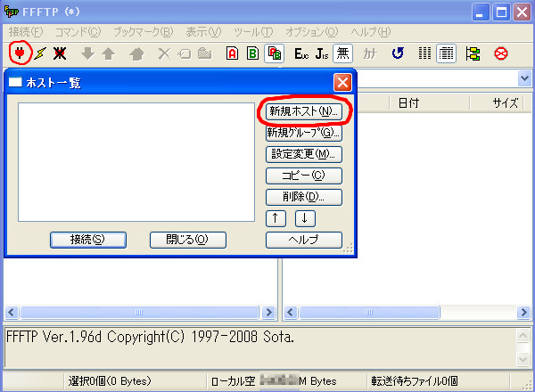Screen dimensions: 535x392
Task: Click left pane scroll right arrow
Action: (x=268, y=312)
